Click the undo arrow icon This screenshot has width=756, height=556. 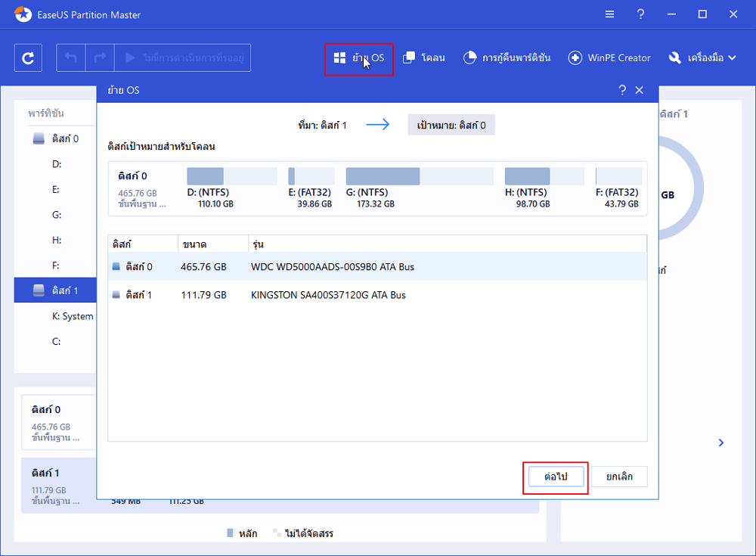(x=71, y=58)
